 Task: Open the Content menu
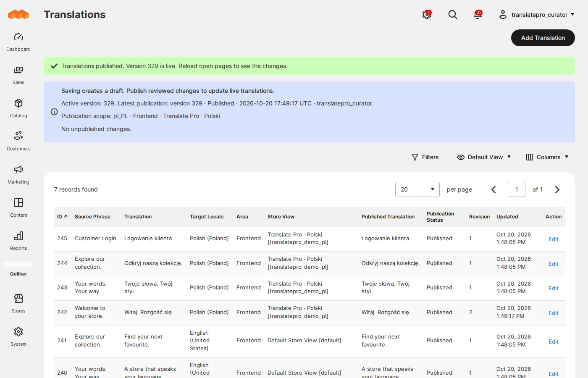tap(18, 208)
